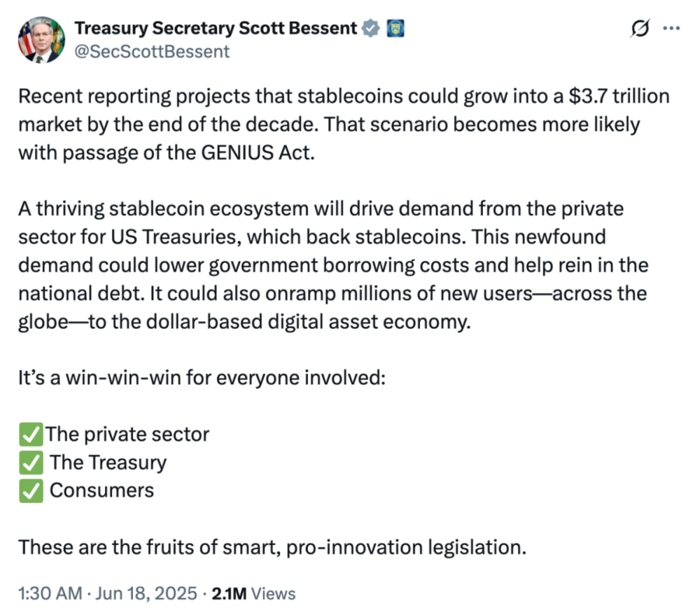Viewport: 700px width, 615px height.
Task: Click the Treasury Secretary Scott Bessent display name
Action: point(216,28)
